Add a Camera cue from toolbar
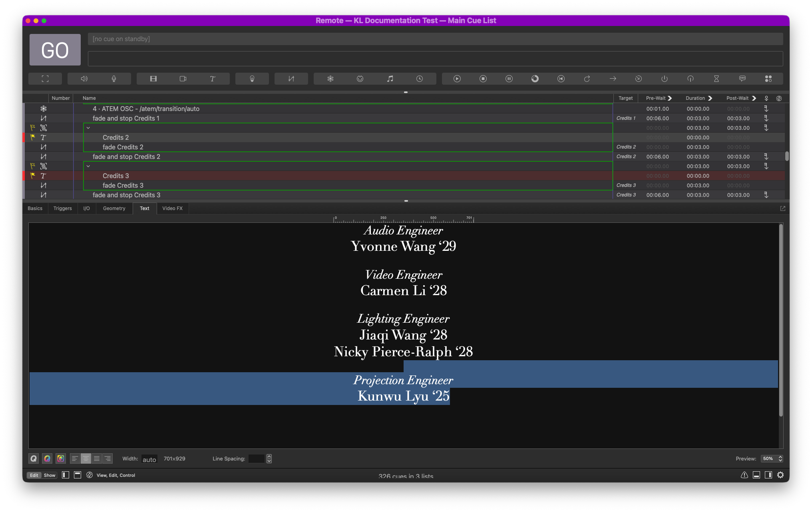 click(x=183, y=79)
